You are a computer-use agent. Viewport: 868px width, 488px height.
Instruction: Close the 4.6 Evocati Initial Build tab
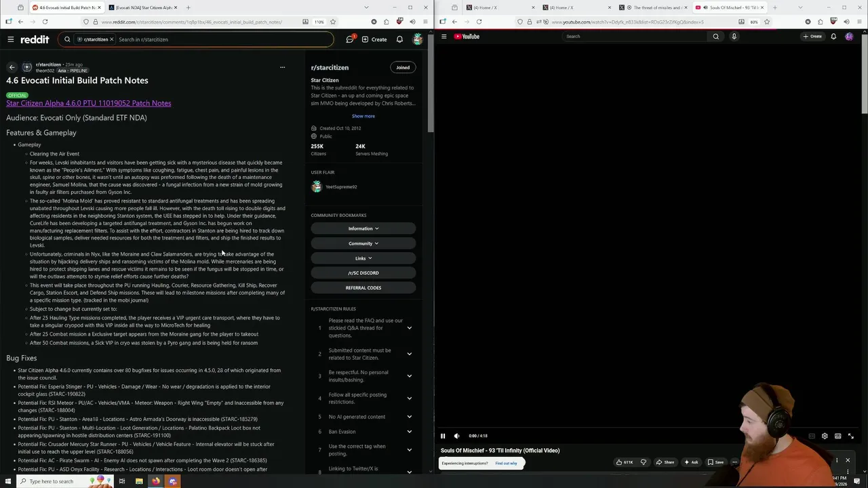(x=99, y=7)
